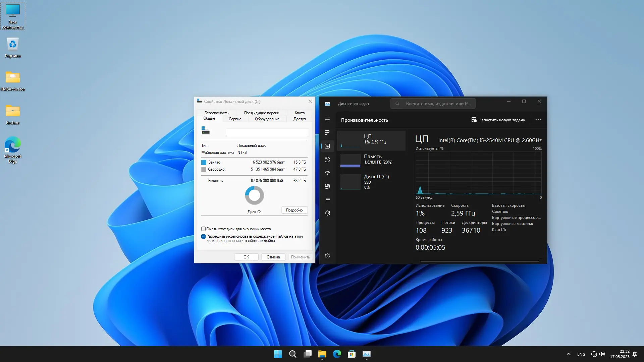Open Task Manager settings gear

(x=327, y=256)
